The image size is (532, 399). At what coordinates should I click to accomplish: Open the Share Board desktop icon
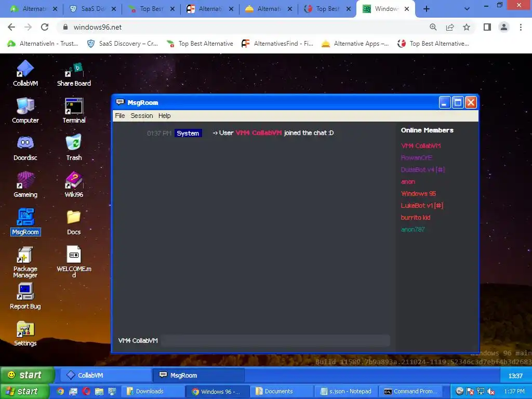(74, 74)
